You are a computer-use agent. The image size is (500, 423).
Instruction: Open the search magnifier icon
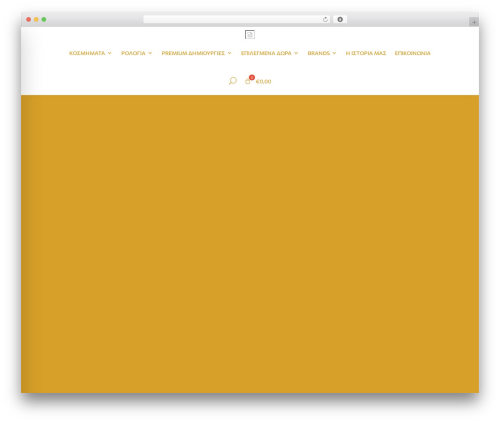[x=233, y=81]
